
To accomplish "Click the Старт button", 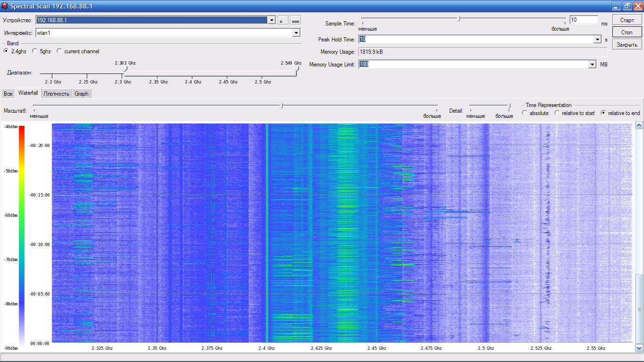I will [627, 20].
